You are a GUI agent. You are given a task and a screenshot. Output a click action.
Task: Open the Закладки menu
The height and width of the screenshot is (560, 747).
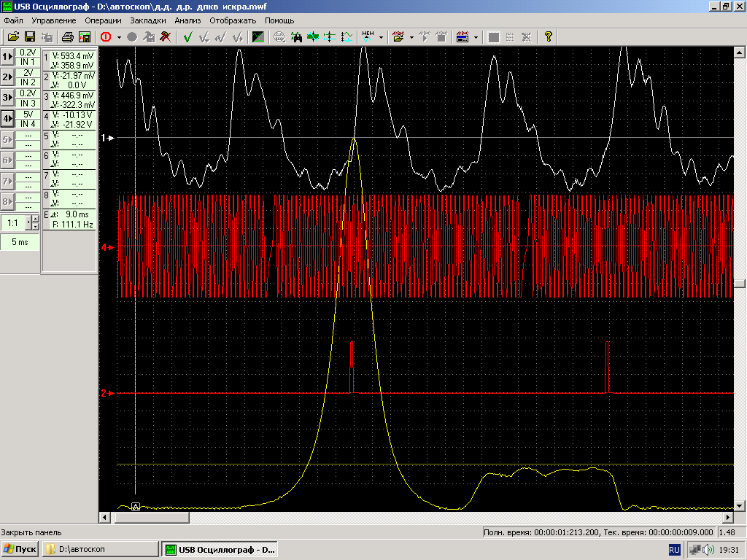pyautogui.click(x=147, y=20)
